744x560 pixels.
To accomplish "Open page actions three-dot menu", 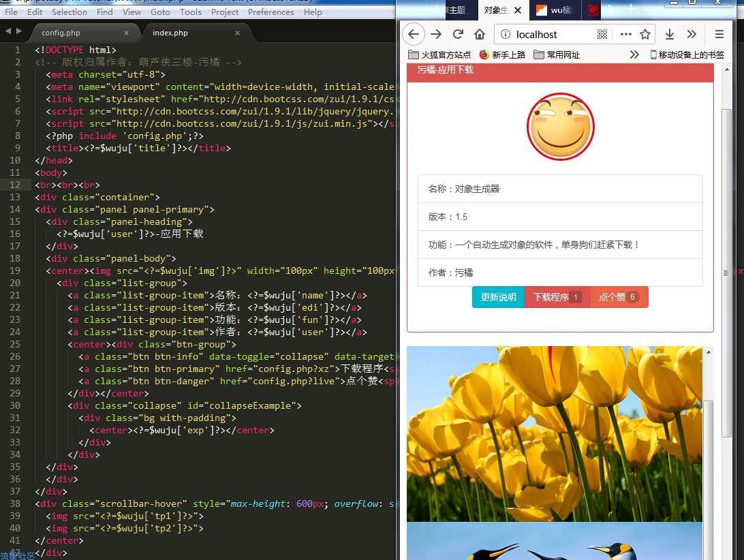I will pos(626,34).
